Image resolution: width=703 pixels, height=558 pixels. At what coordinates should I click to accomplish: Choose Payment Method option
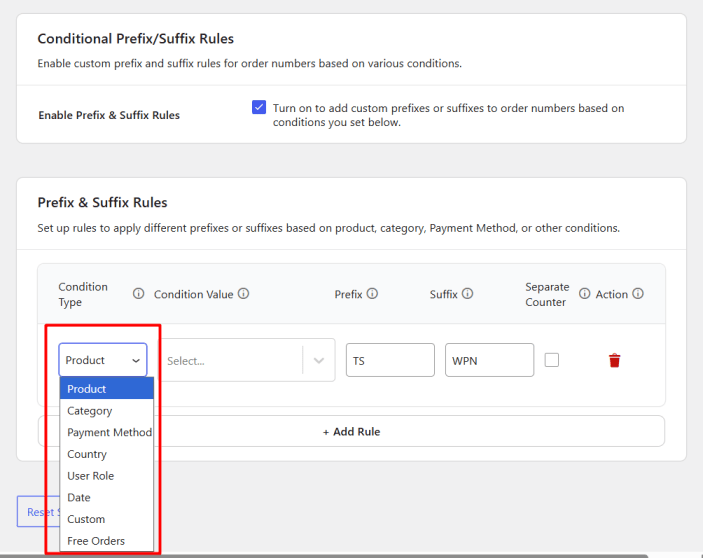(x=107, y=432)
